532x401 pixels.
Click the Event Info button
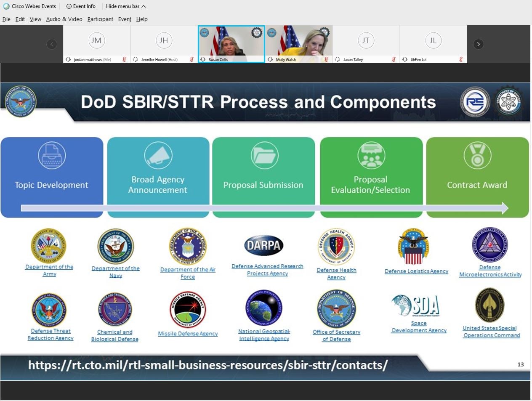81,6
